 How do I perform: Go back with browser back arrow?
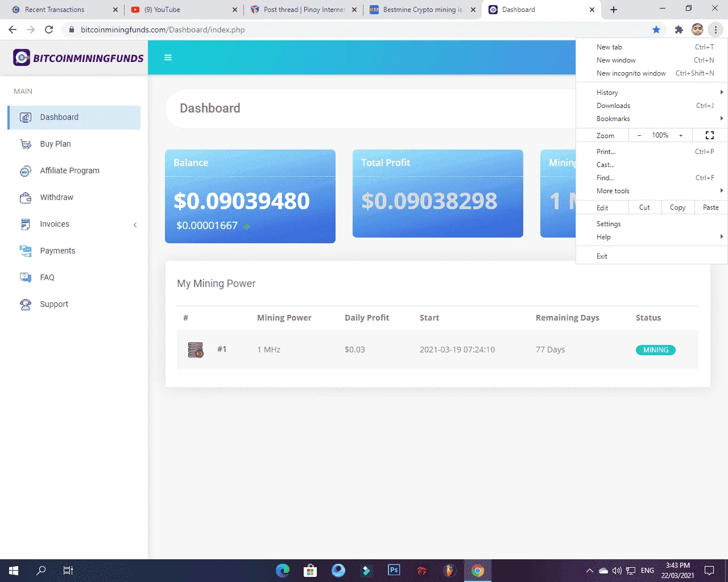tap(13, 30)
